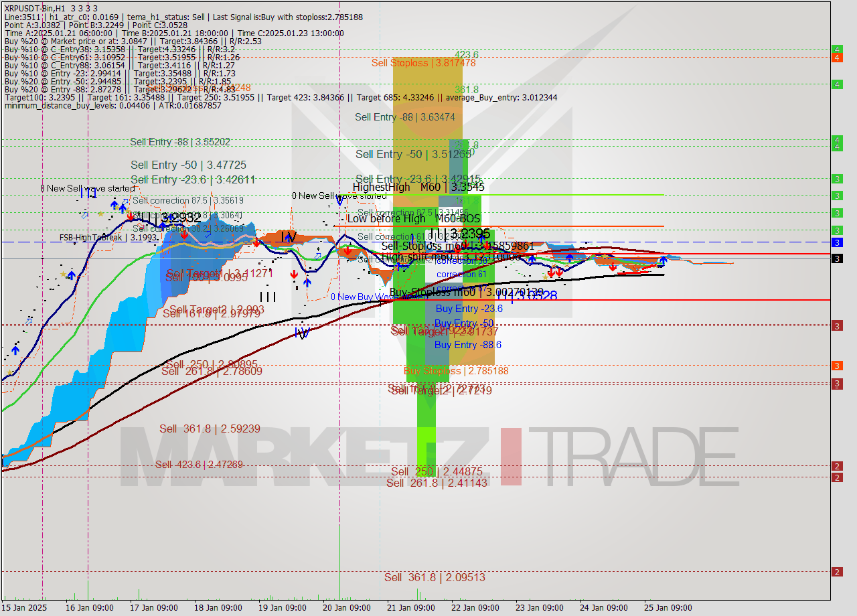Click the orange price-scale marker labeled 4
Screen dimensions: 857x616
837,58
